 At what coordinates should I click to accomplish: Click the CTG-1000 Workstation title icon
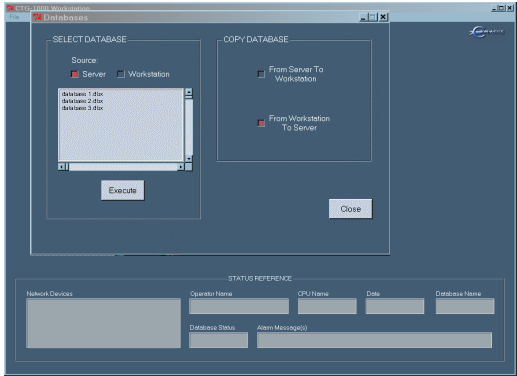click(x=10, y=8)
